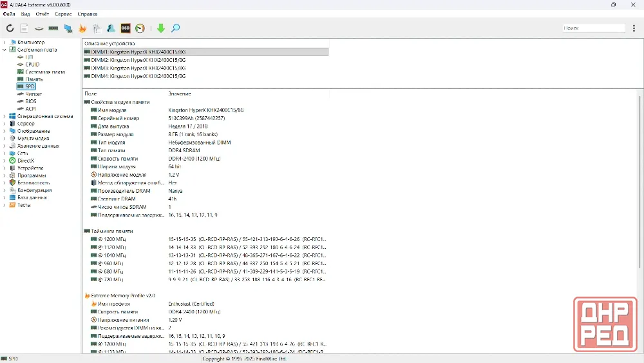Screen dimensions: 644x363
Task: Open the Сервис menu
Action: (x=63, y=14)
